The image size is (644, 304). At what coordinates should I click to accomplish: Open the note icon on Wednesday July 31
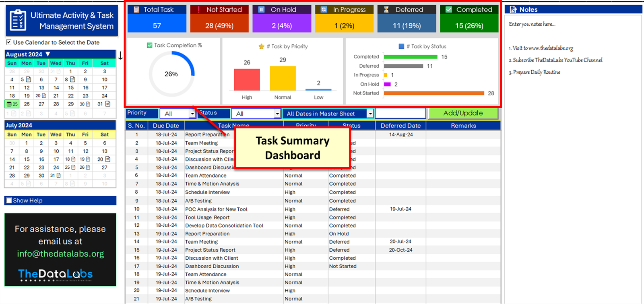point(58,176)
